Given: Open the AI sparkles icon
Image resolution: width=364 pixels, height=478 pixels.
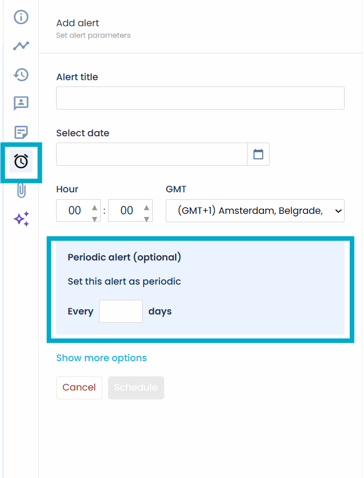Looking at the screenshot, I should [x=21, y=219].
